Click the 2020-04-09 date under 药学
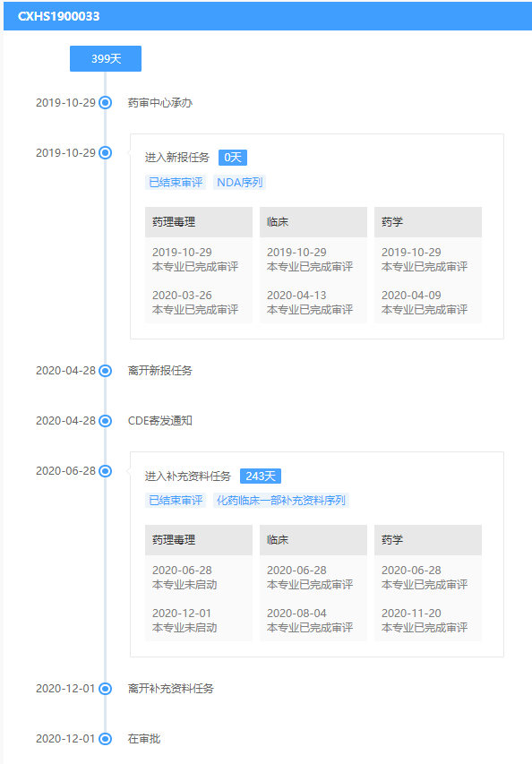Screen dimensions: 532x764 click(x=411, y=296)
